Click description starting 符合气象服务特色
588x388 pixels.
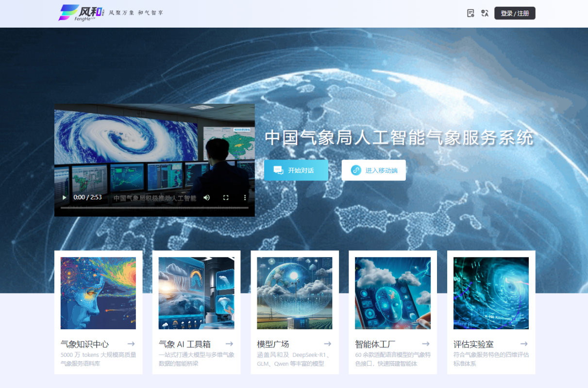click(491, 359)
